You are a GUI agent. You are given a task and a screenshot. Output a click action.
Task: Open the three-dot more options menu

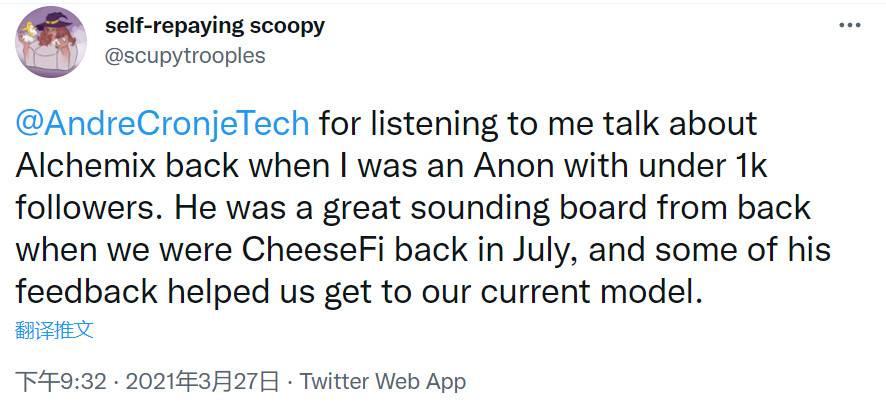point(848,25)
